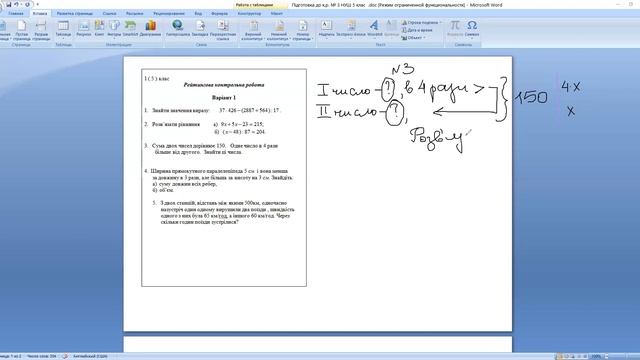Click the Save icon in quick access toolbar

(x=9, y=4)
